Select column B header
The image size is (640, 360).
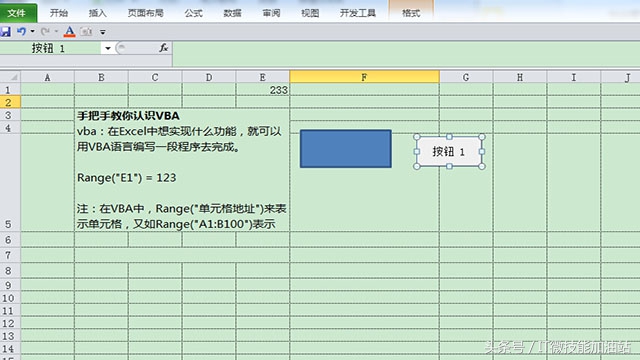click(101, 77)
